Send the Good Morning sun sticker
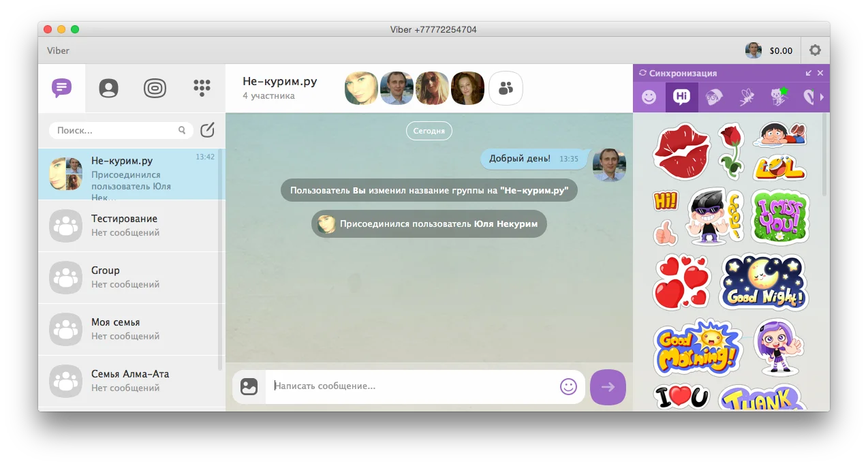This screenshot has height=466, width=868. click(x=698, y=347)
